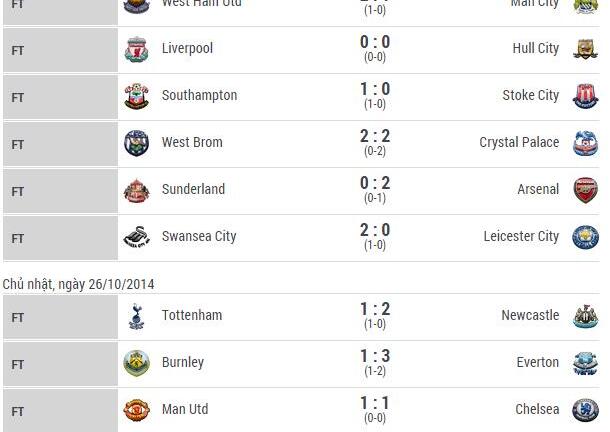Open the Hull City team link
Image resolution: width=610 pixels, height=432 pixels.
535,49
